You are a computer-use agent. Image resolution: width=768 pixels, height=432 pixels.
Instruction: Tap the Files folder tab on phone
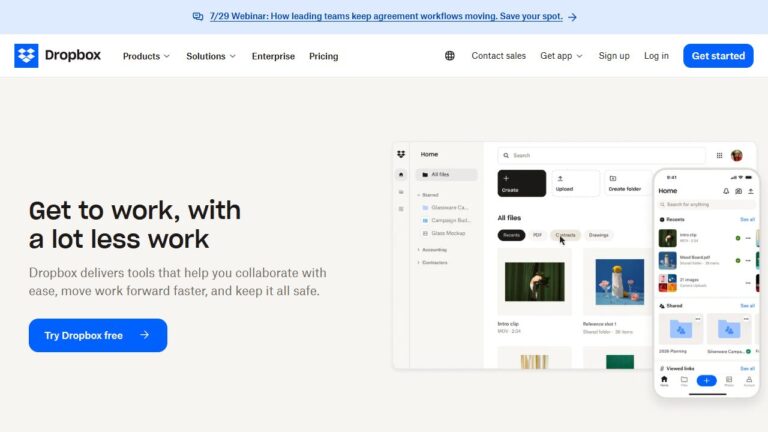[x=684, y=381]
